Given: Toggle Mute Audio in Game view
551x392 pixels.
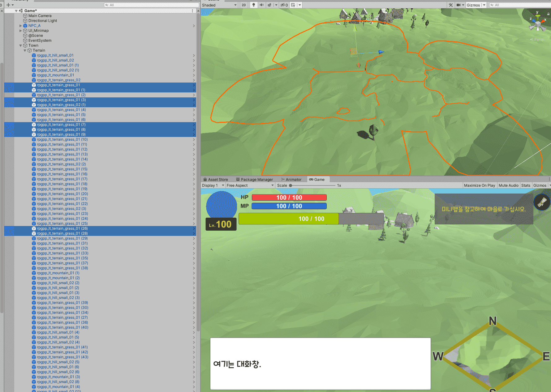Looking at the screenshot, I should 508,185.
